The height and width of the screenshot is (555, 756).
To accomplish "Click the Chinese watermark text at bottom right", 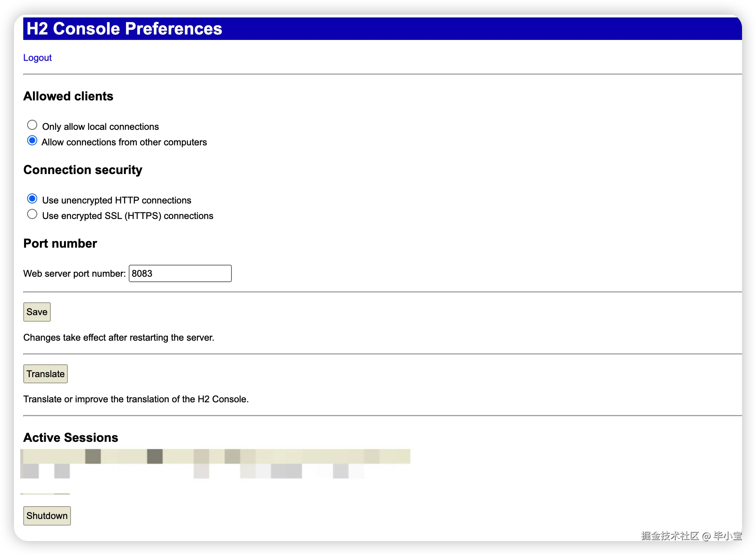I will [x=691, y=536].
